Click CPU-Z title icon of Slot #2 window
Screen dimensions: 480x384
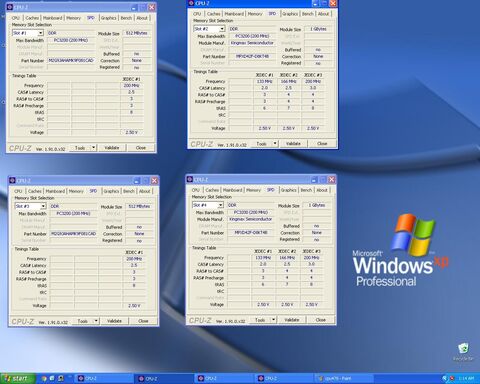click(x=191, y=3)
